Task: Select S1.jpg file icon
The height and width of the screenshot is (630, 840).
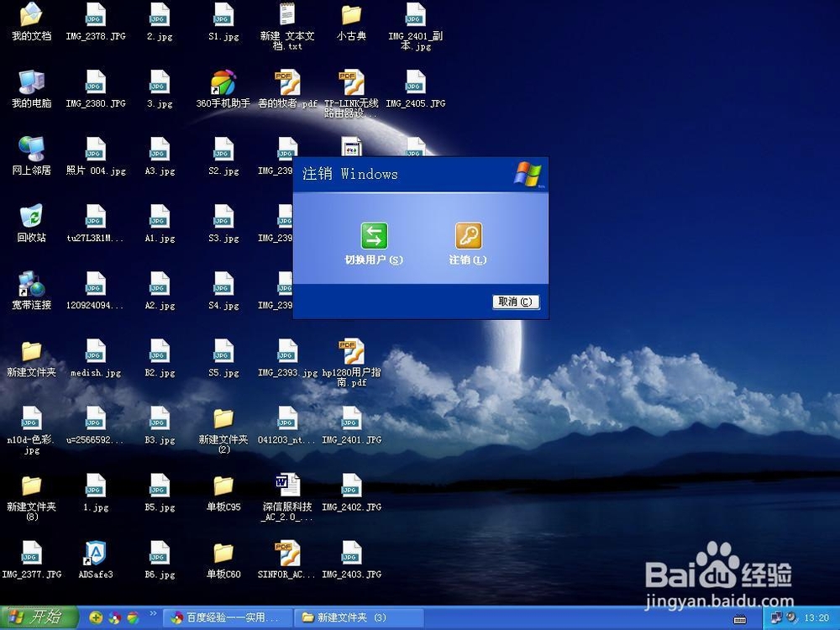Action: (x=223, y=15)
